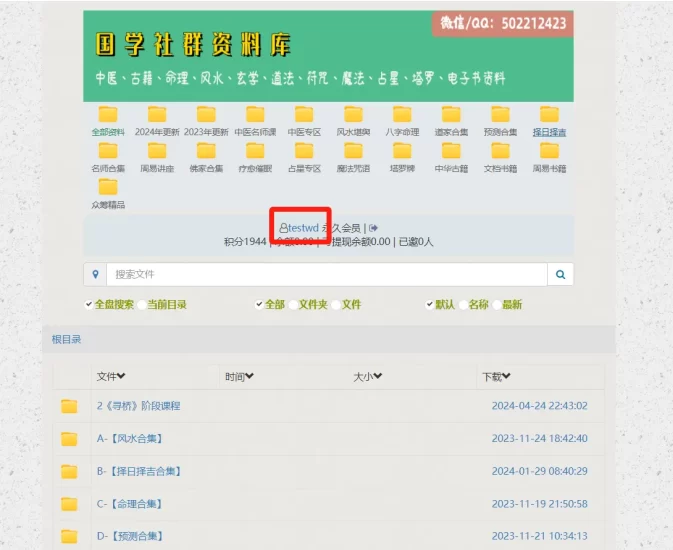Open the 八字命理 category folder

[x=402, y=115]
